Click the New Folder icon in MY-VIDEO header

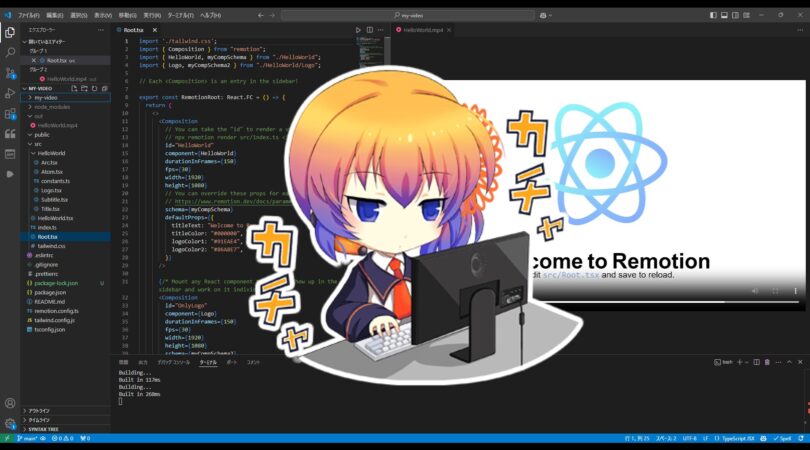point(84,89)
